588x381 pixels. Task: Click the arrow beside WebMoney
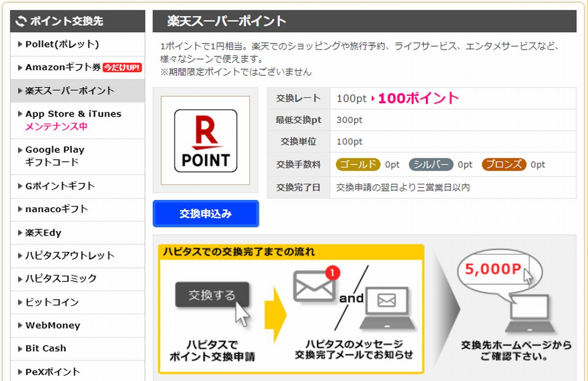point(20,326)
